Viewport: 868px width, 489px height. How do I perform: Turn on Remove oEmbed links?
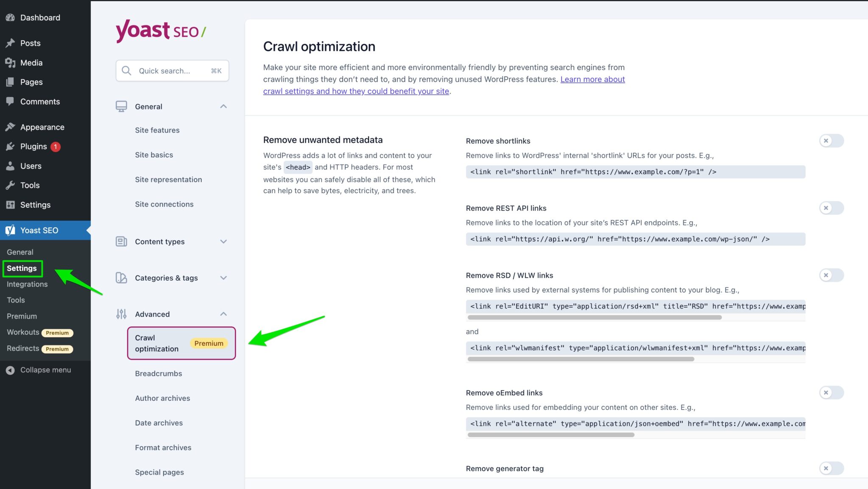pos(832,392)
